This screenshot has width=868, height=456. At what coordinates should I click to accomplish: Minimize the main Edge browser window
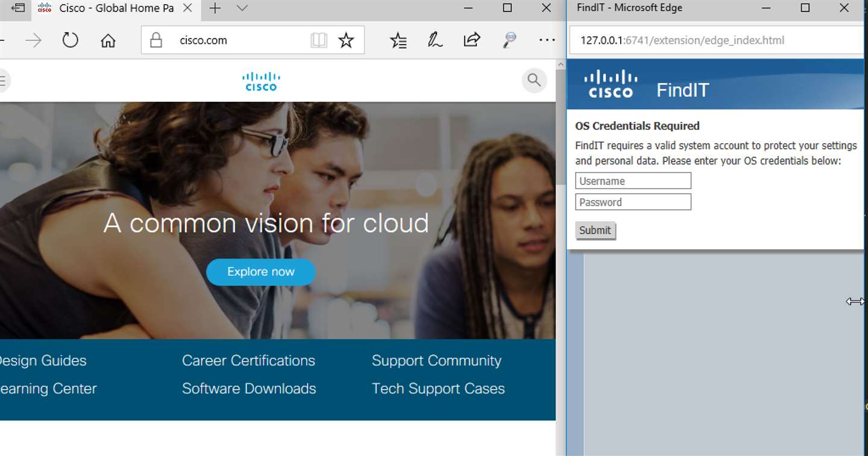pyautogui.click(x=468, y=8)
